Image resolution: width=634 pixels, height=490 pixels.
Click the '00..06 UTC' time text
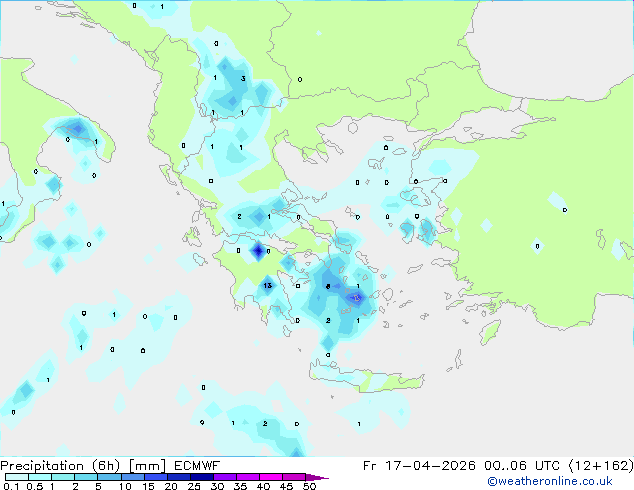523,466
